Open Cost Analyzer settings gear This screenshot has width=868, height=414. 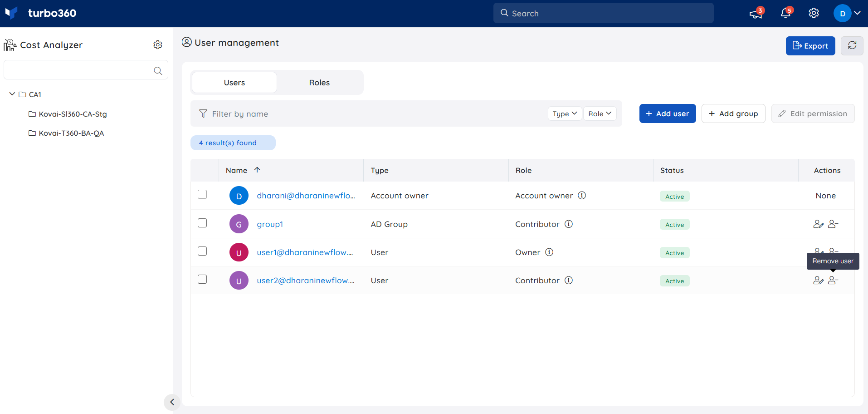158,44
